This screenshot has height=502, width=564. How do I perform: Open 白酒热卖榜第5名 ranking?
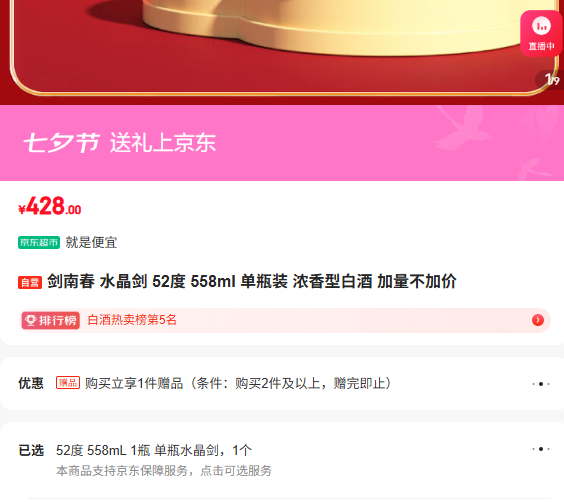132,320
